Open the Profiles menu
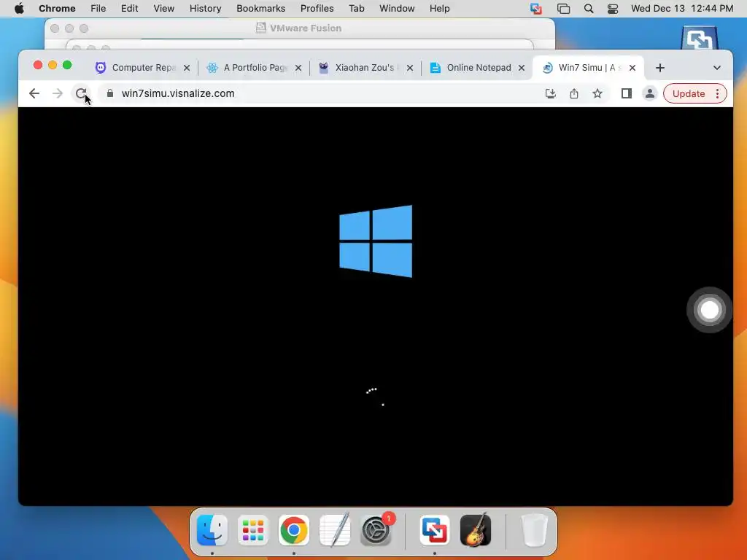This screenshot has height=560, width=747. click(x=317, y=9)
